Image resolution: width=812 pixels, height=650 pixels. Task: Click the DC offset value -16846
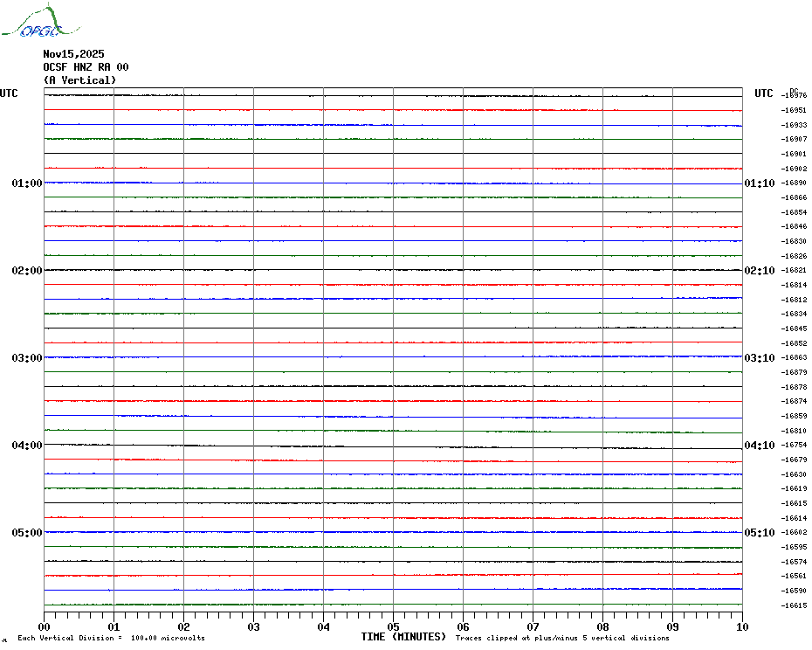pyautogui.click(x=794, y=226)
